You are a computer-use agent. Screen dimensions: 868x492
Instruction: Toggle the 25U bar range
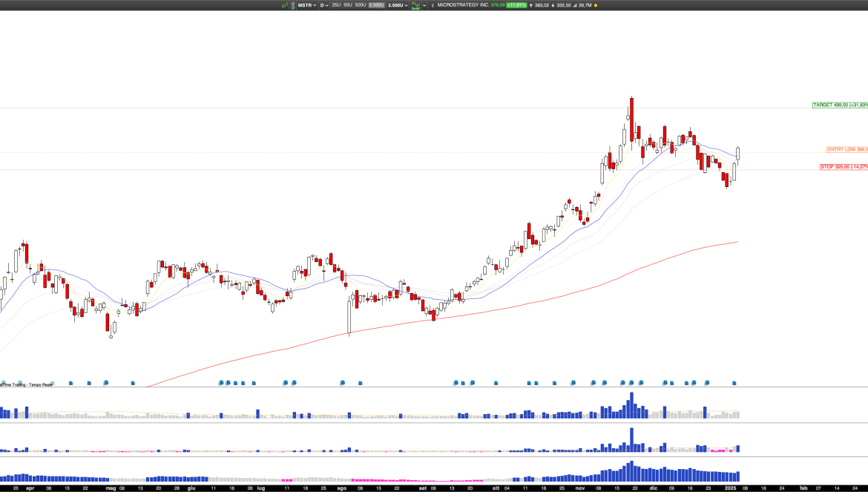(336, 5)
